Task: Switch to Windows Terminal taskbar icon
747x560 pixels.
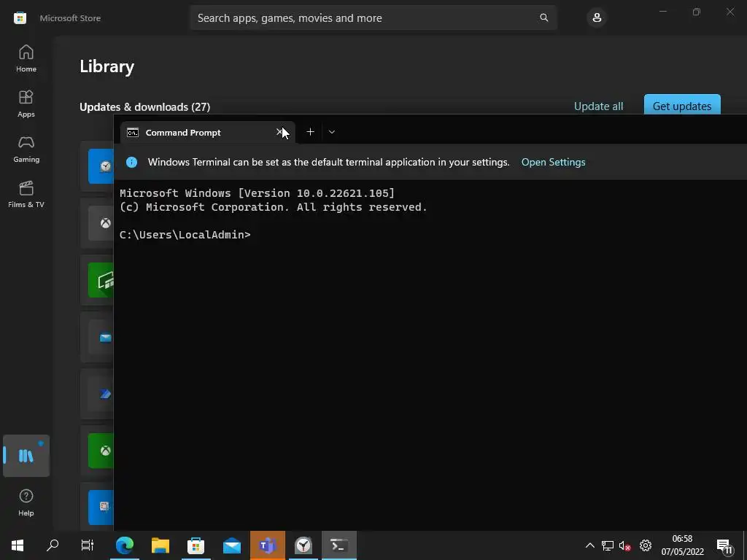Action: tap(339, 545)
